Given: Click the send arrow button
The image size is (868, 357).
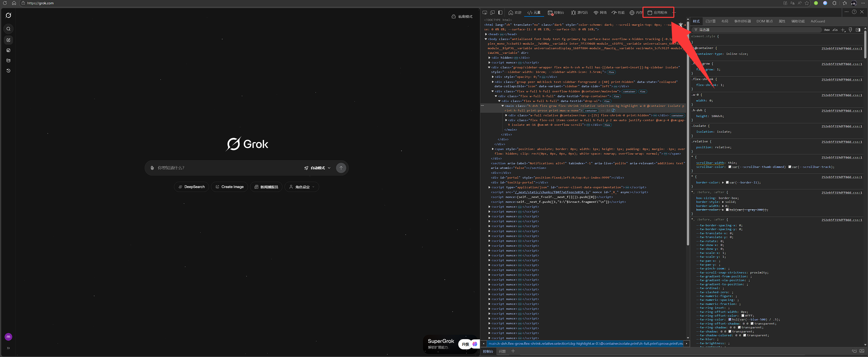Looking at the screenshot, I should point(341,168).
